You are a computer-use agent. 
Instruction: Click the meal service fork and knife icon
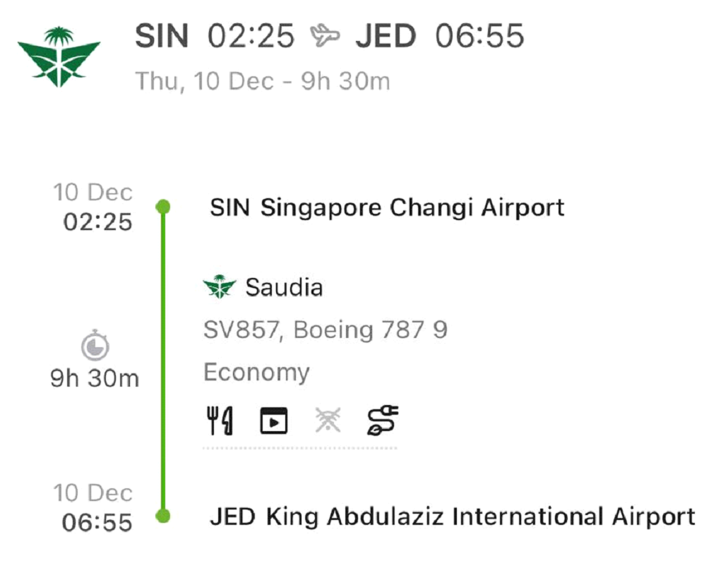pyautogui.click(x=220, y=421)
